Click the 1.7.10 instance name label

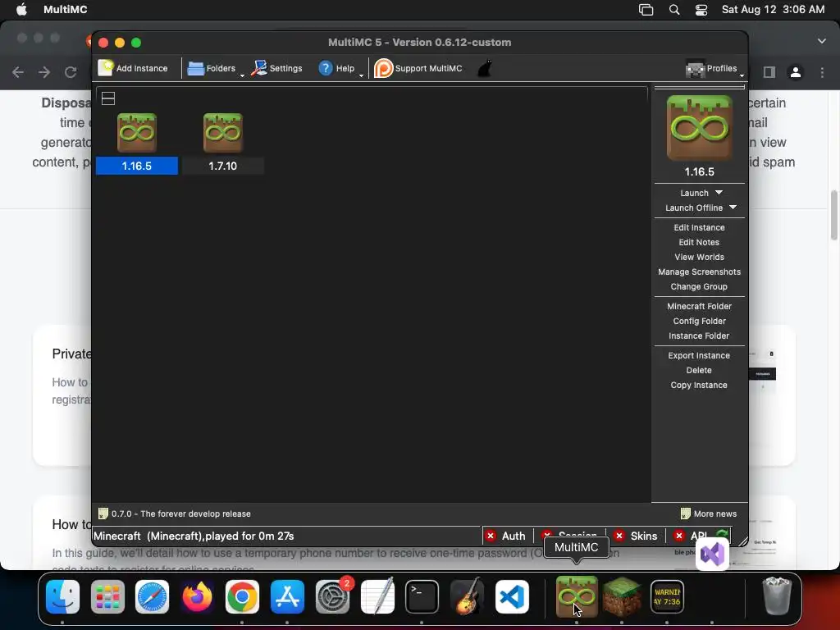click(x=223, y=166)
